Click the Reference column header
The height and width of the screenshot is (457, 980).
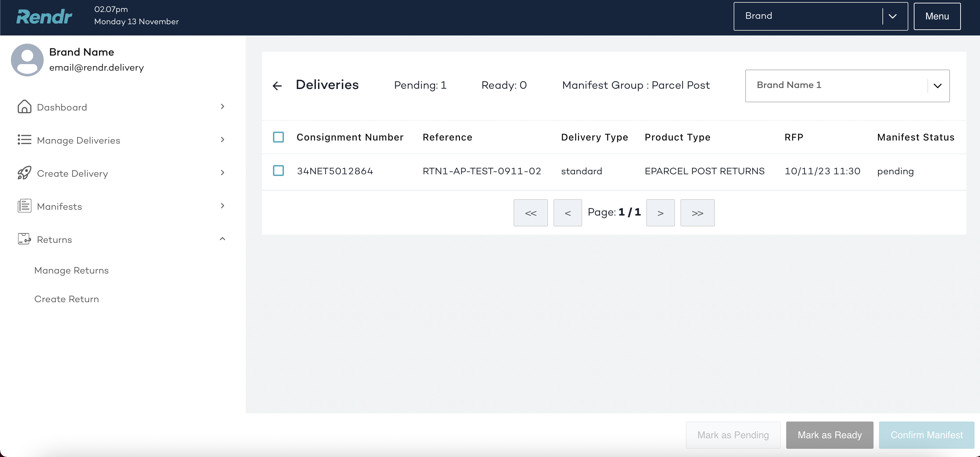click(447, 137)
